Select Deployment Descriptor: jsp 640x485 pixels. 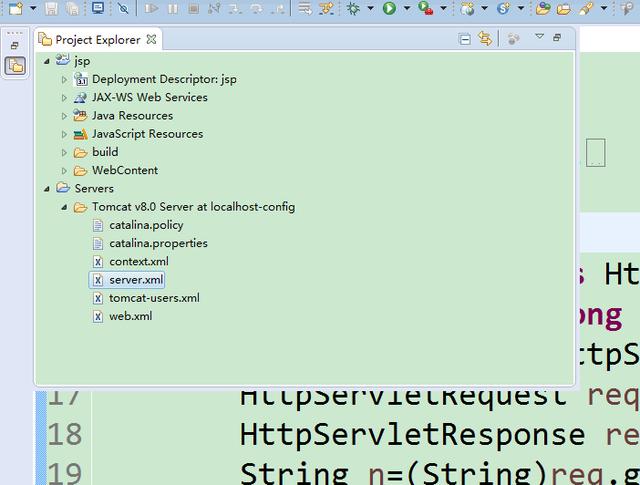164,79
